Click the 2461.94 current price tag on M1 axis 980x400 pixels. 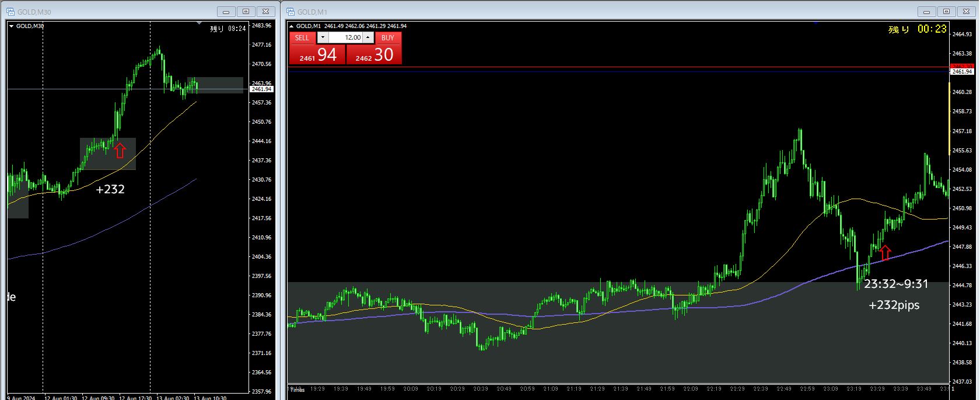coord(962,71)
